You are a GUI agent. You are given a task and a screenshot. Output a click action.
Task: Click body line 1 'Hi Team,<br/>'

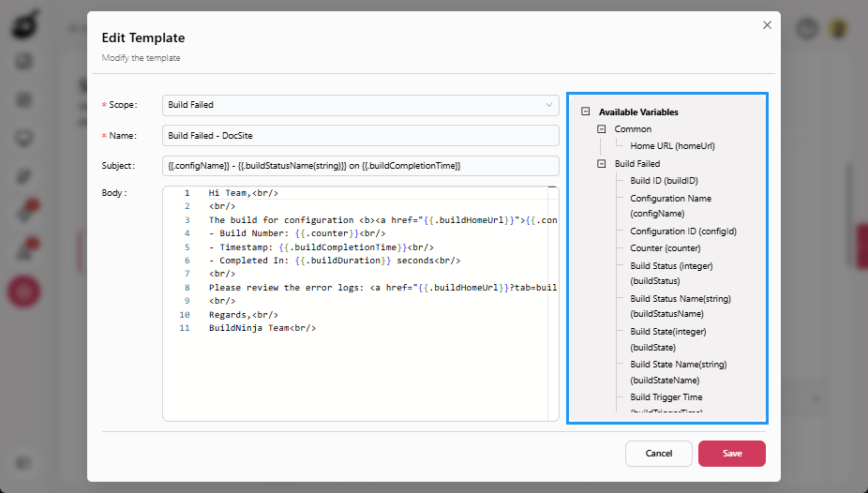point(243,193)
